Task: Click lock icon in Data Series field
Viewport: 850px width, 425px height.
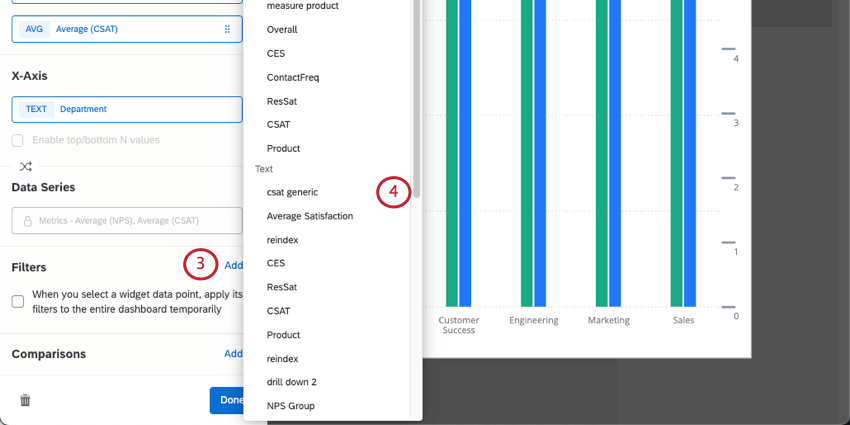Action: pos(27,221)
